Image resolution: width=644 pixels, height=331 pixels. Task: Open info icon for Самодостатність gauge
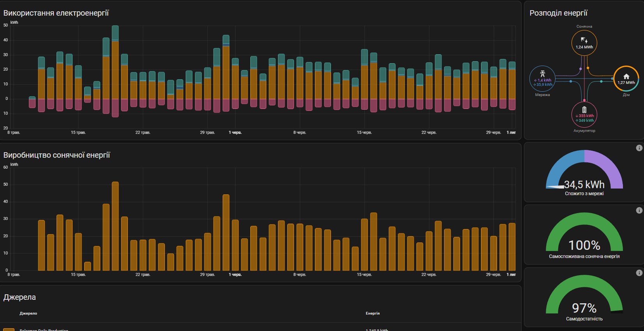click(x=639, y=273)
